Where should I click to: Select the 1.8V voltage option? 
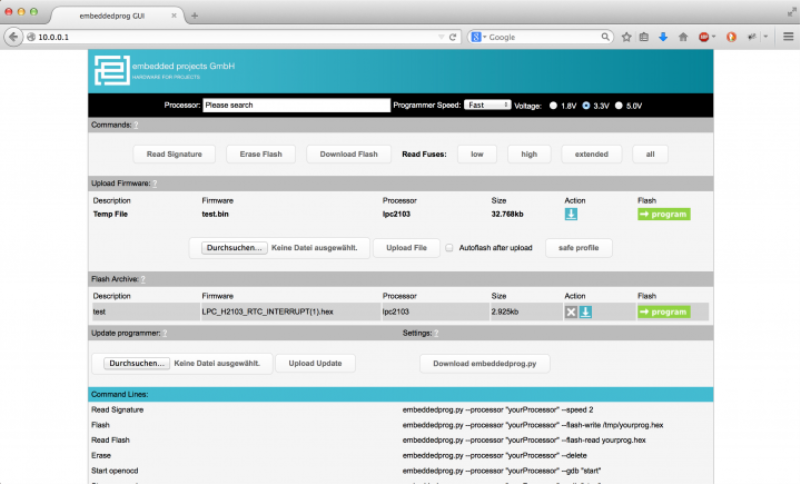pyautogui.click(x=553, y=105)
